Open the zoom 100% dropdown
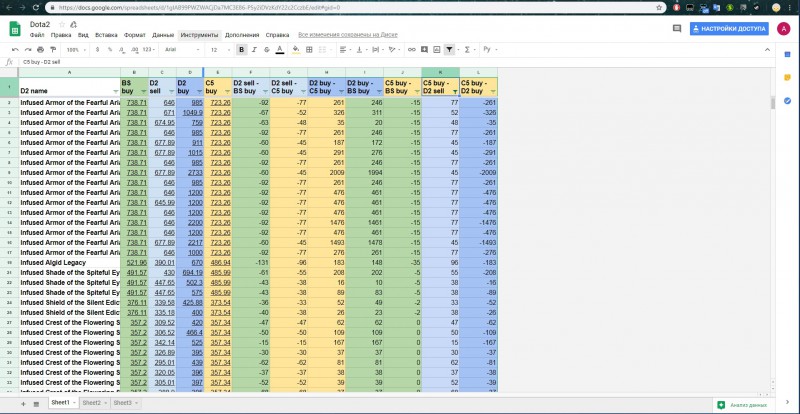800x414 pixels. point(76,50)
